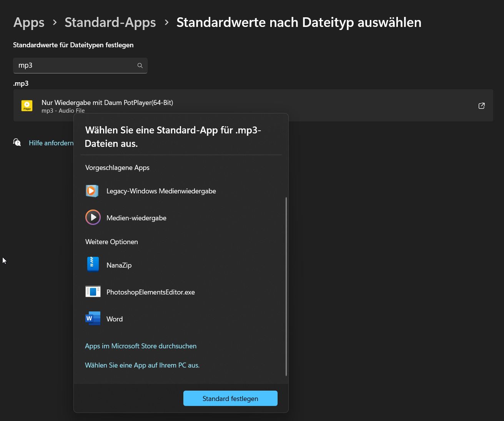Choose Medien-wiedergabe from suggested apps
Screen dimensions: 504x421
(136, 218)
